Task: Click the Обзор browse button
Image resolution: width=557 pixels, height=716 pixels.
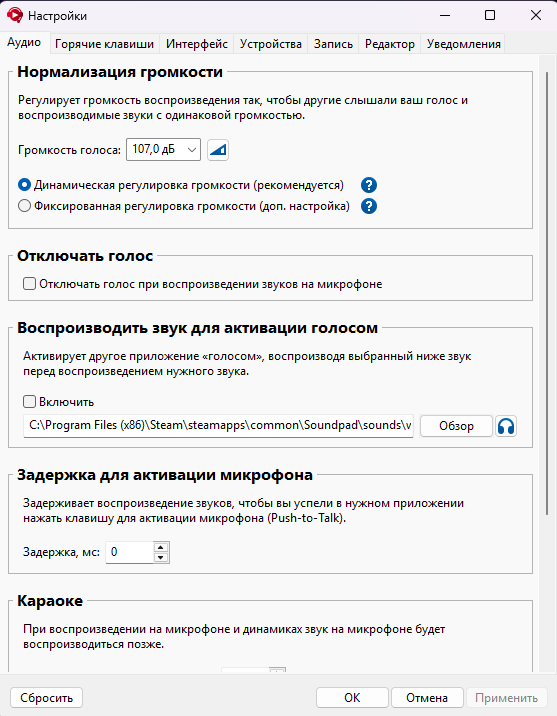Action: [x=457, y=426]
